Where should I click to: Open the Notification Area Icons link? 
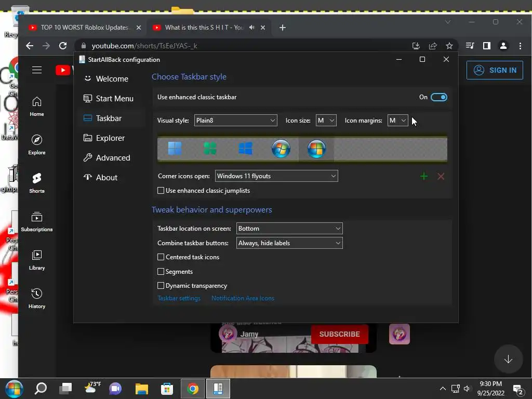tap(243, 298)
